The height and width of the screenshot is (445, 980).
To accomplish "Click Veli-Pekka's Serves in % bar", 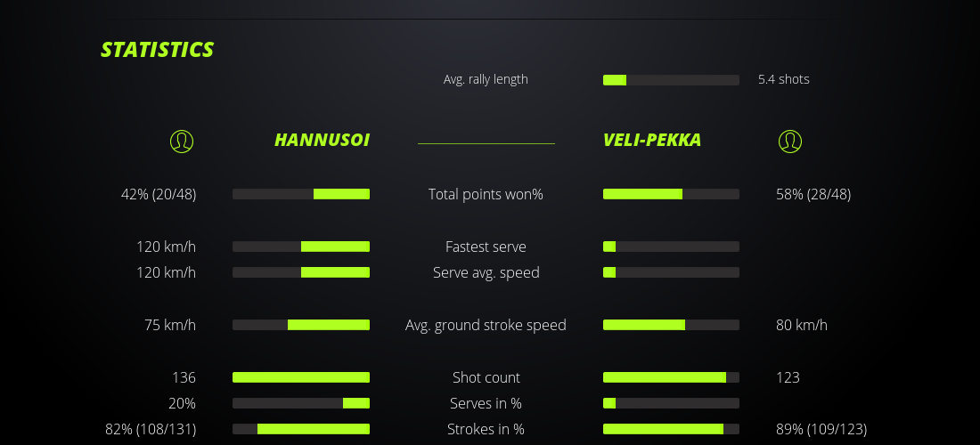I will pos(671,403).
